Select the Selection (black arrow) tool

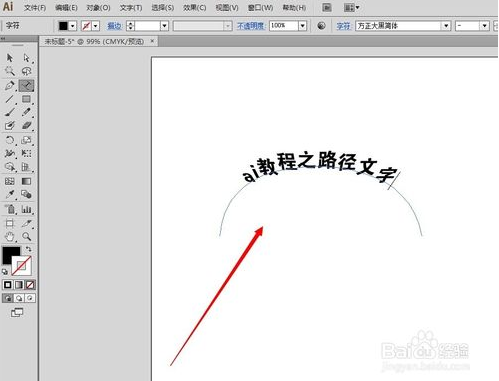(10, 58)
